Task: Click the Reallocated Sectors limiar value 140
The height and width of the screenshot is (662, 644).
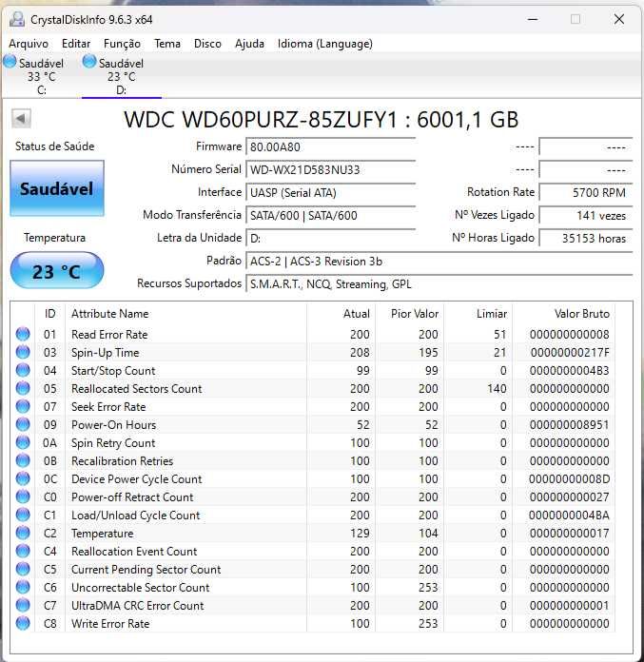Action: tap(497, 388)
